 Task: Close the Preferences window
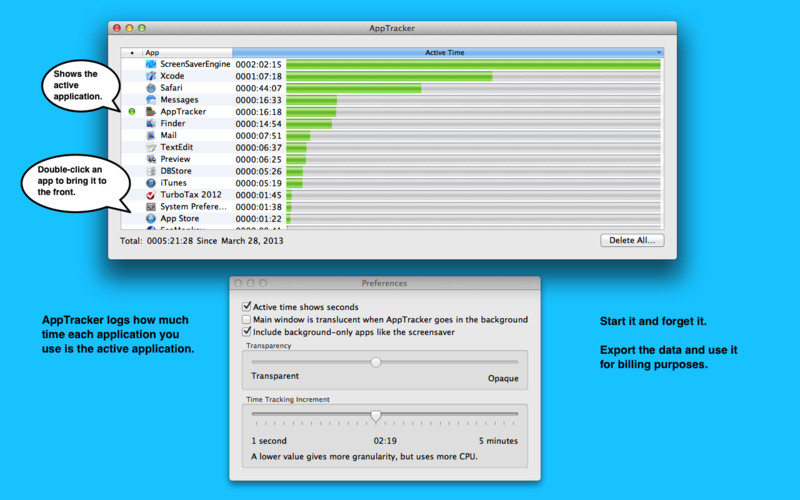click(238, 283)
